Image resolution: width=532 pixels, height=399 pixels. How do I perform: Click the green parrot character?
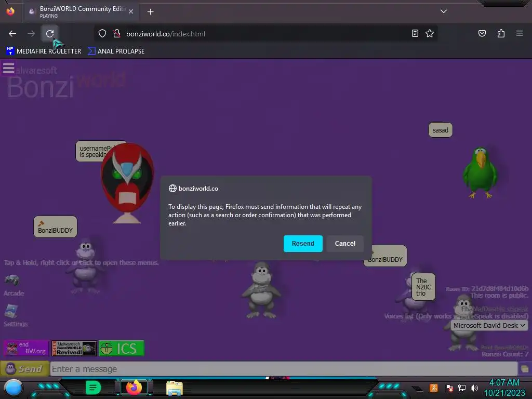point(480,172)
